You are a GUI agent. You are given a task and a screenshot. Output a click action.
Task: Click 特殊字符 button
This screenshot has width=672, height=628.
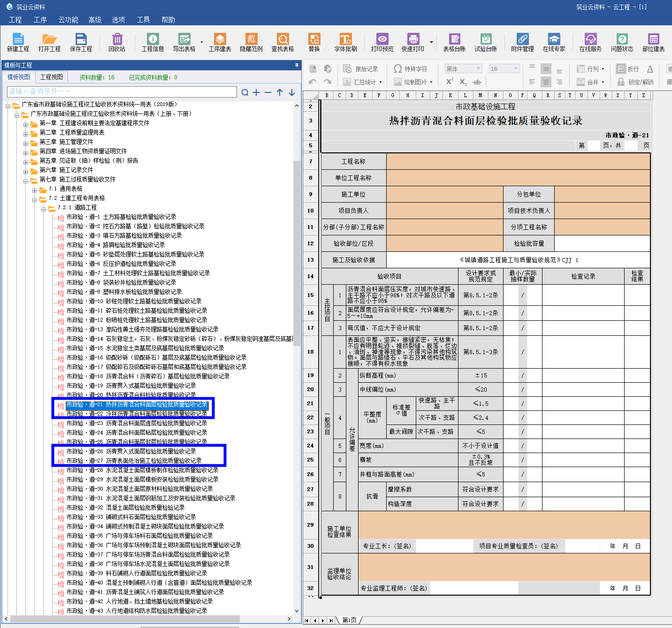click(x=410, y=69)
